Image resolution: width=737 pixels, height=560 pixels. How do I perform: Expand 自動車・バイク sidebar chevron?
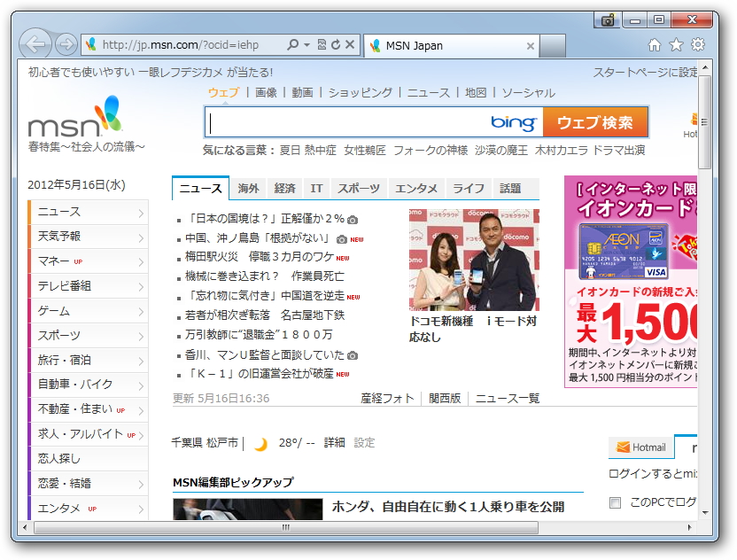pyautogui.click(x=141, y=385)
